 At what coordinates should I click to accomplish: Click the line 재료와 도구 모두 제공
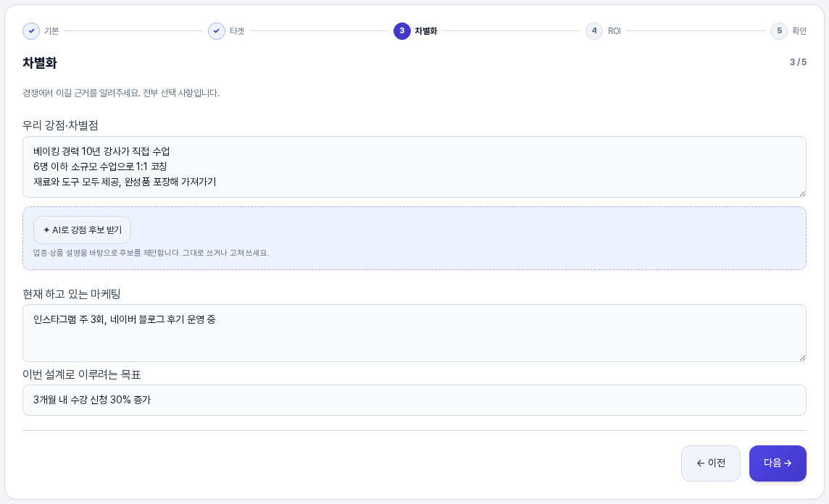78,182
